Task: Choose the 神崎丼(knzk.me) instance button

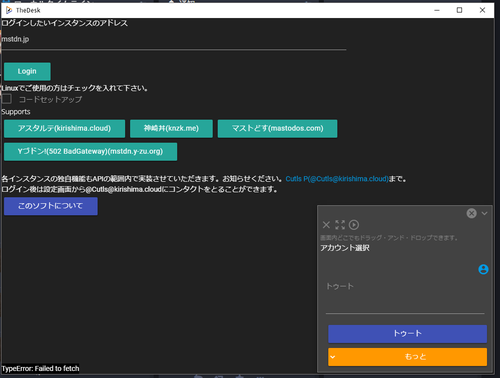Action: pyautogui.click(x=171, y=128)
